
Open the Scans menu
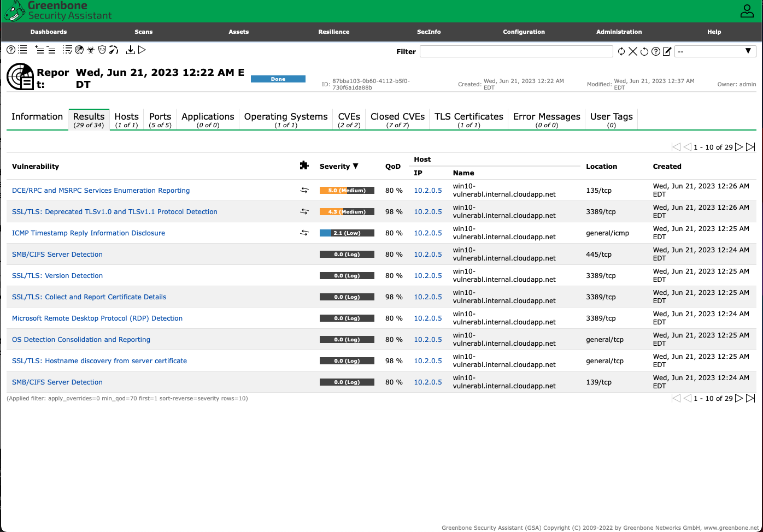click(x=144, y=32)
